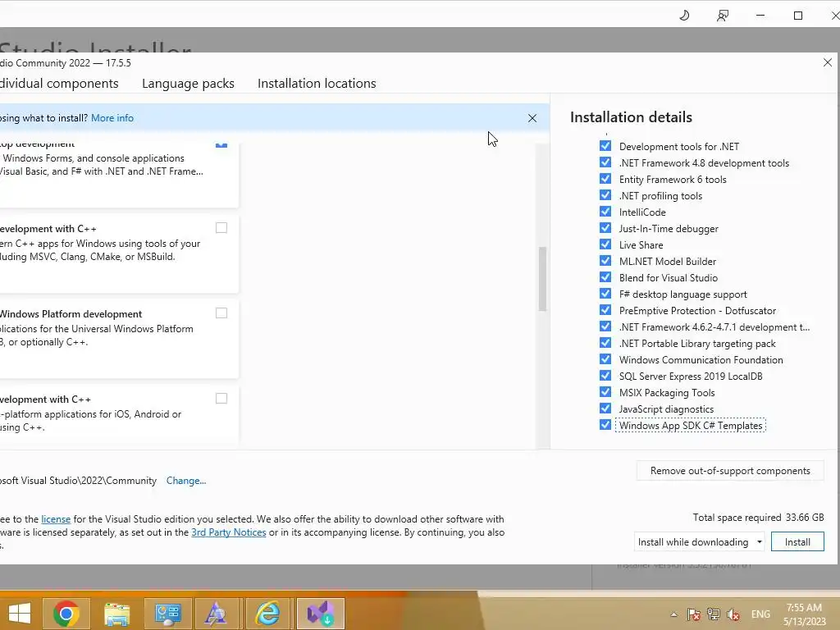Uncheck Windows Communication Foundation
Image resolution: width=840 pixels, height=630 pixels.
click(x=605, y=359)
